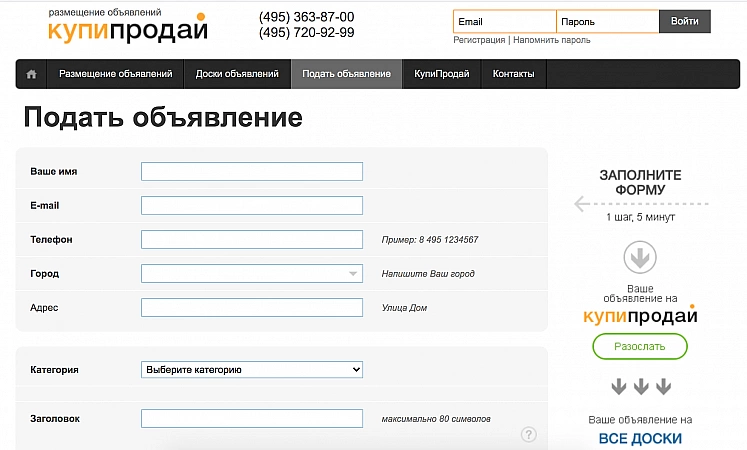Click the green Разослать button

click(640, 346)
